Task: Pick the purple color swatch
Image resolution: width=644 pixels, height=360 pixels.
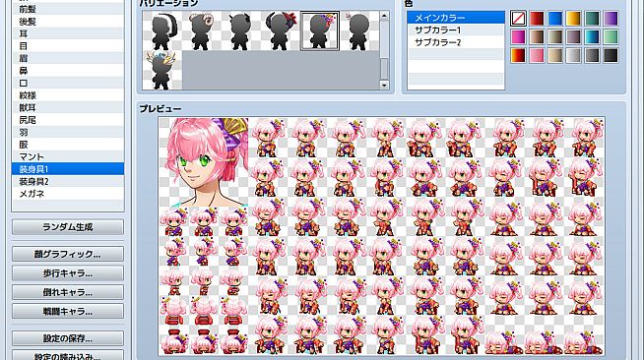Action: (x=611, y=19)
